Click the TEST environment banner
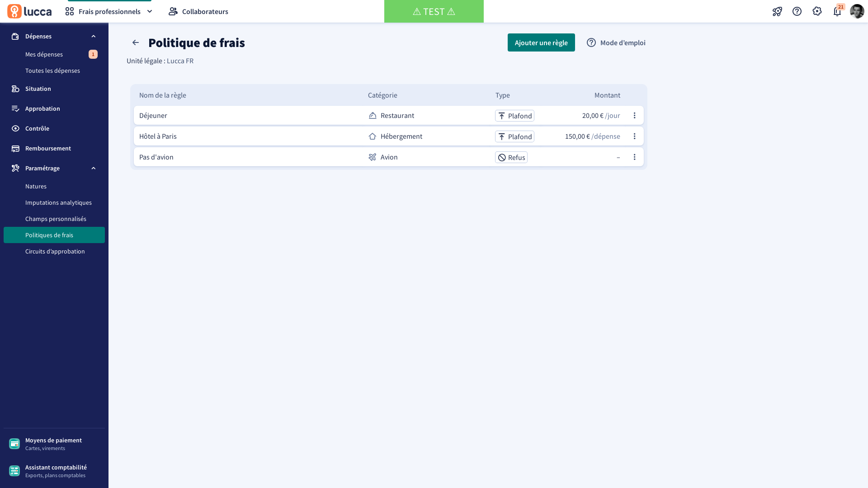 coord(434,11)
